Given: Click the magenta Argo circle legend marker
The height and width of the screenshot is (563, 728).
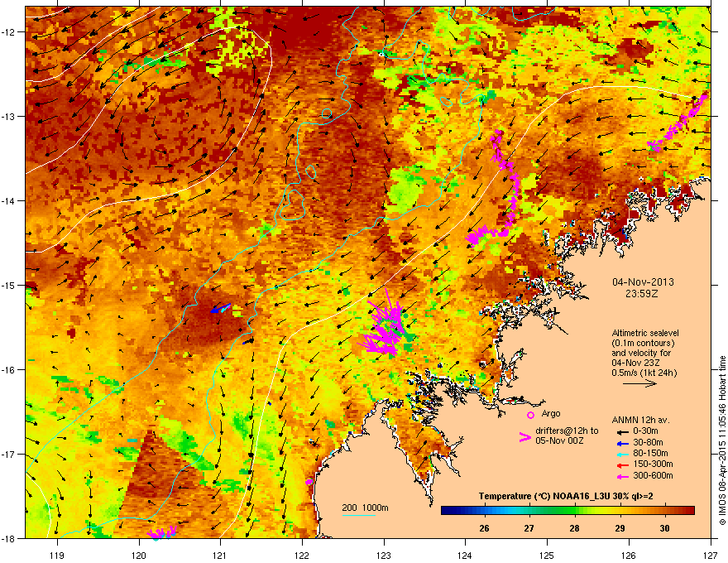Looking at the screenshot, I should 530,415.
